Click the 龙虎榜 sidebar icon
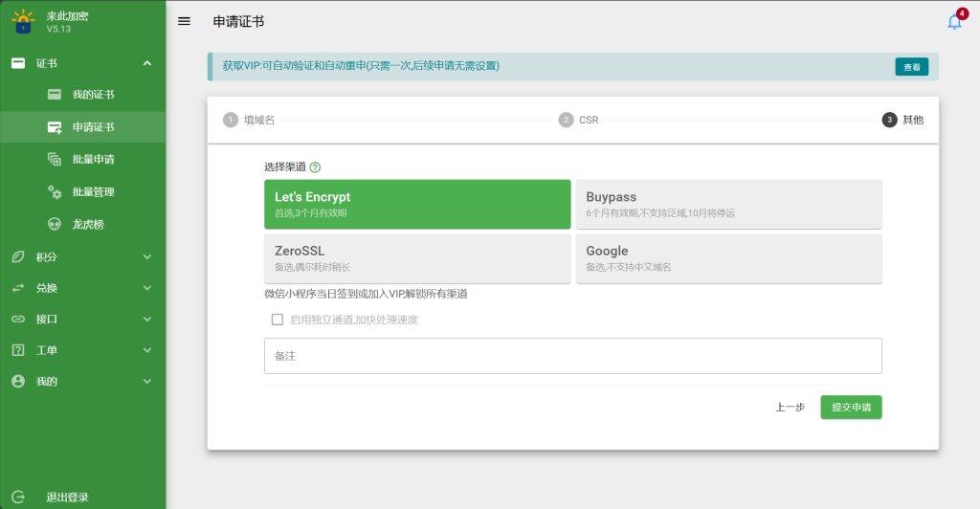This screenshot has width=980, height=509. point(55,224)
